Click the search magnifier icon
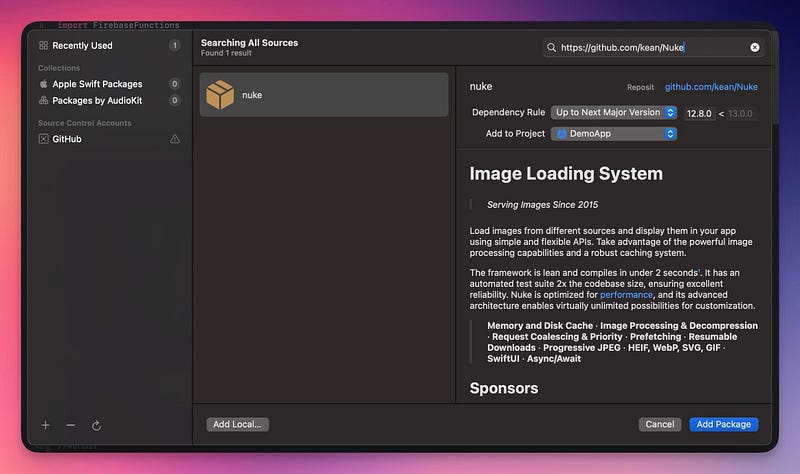This screenshot has width=800, height=474. (x=552, y=47)
